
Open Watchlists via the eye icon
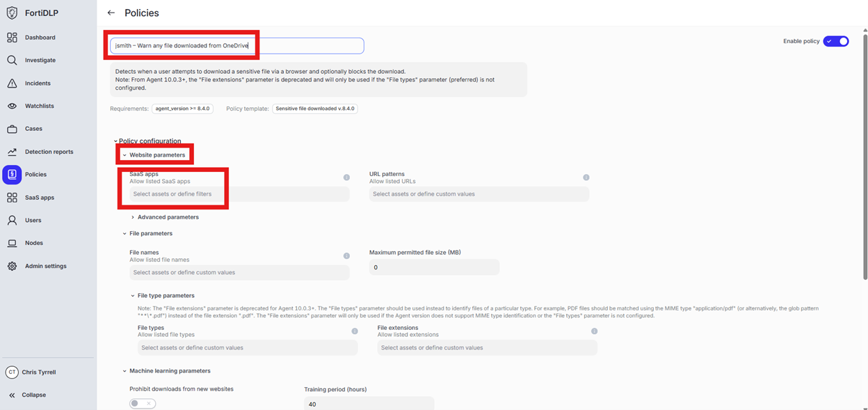(x=12, y=106)
